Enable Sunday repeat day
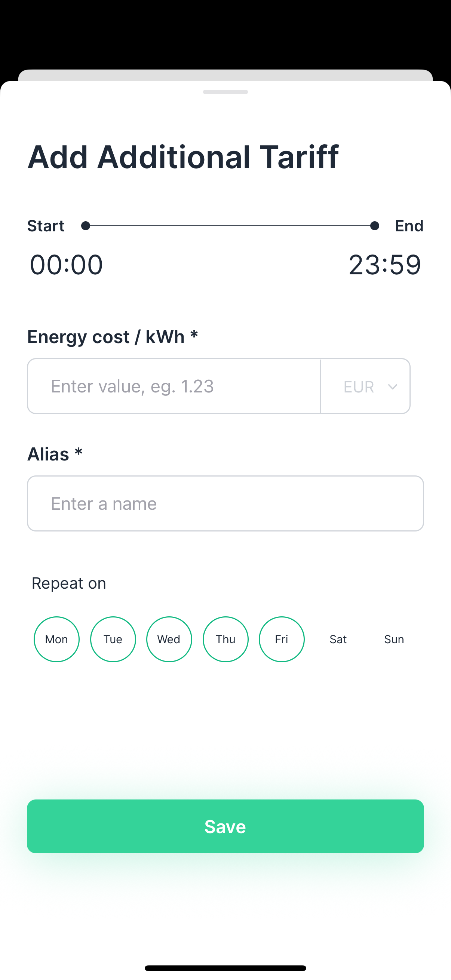This screenshot has width=451, height=980. coord(394,639)
